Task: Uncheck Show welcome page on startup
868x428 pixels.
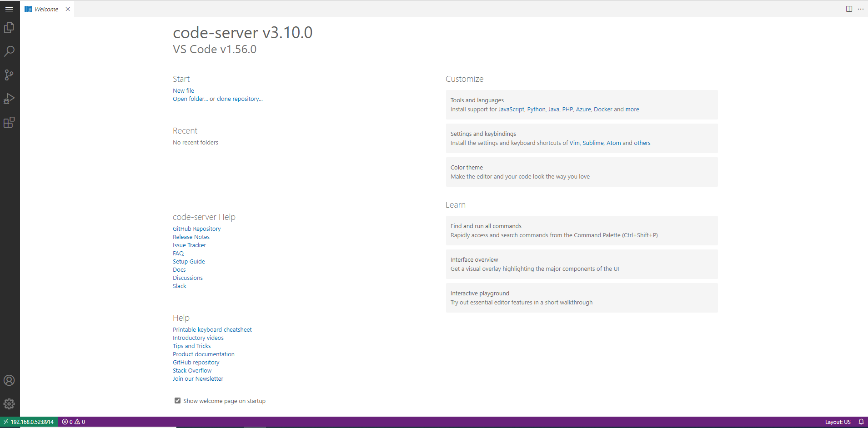Action: click(177, 400)
